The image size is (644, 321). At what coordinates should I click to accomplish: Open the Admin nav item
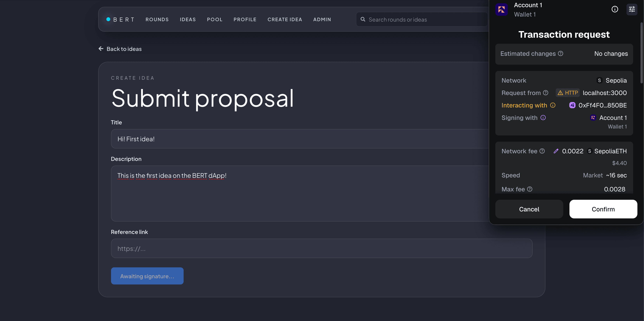point(322,19)
